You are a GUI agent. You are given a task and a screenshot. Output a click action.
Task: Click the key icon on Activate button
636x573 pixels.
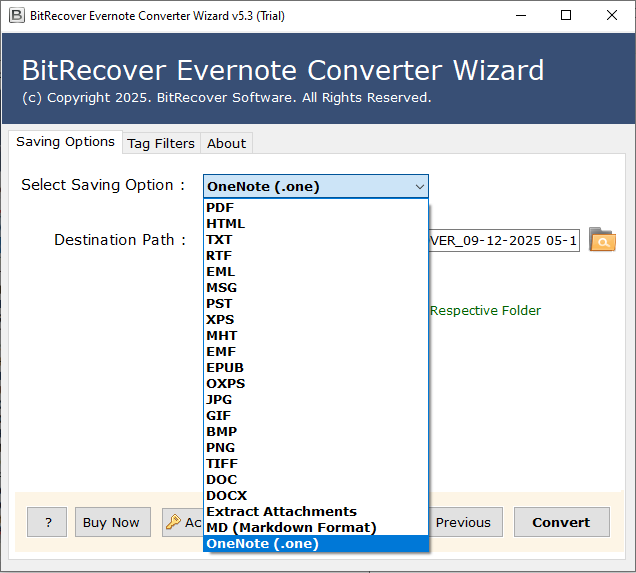(173, 522)
